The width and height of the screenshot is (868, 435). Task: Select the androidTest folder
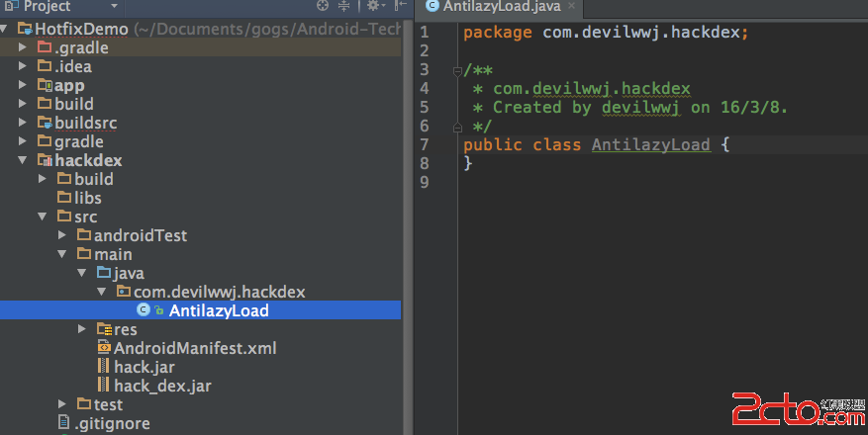pos(141,236)
